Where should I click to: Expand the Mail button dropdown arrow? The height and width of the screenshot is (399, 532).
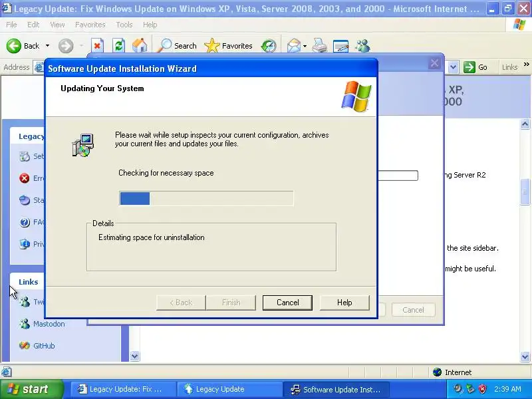pos(305,46)
